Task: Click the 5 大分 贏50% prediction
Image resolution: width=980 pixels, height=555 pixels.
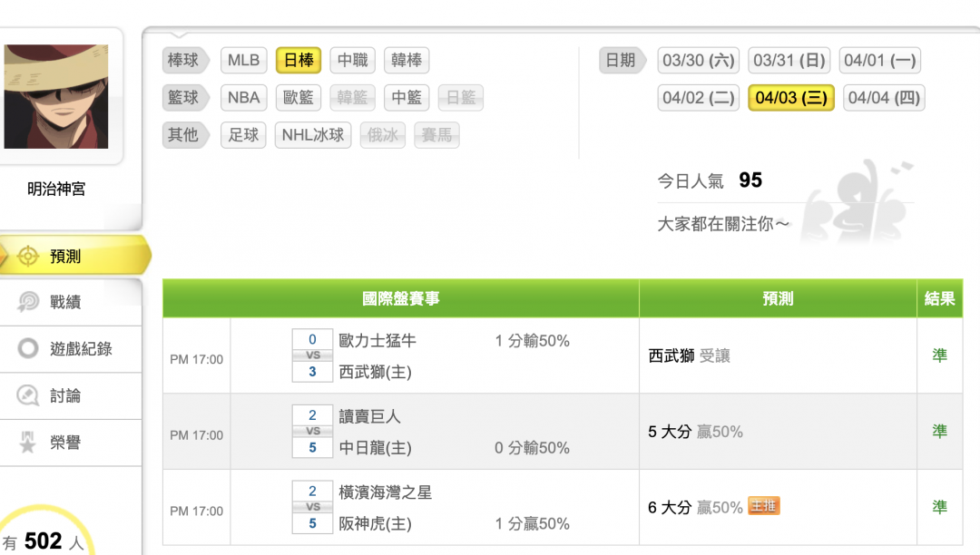Action: pos(696,432)
